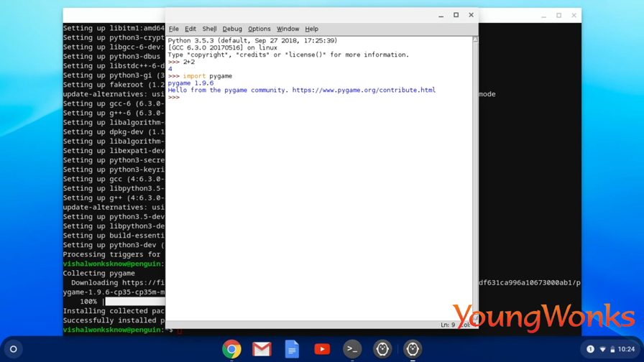Open the ChromeOS launcher circle button
The width and height of the screenshot is (644, 362).
13,349
